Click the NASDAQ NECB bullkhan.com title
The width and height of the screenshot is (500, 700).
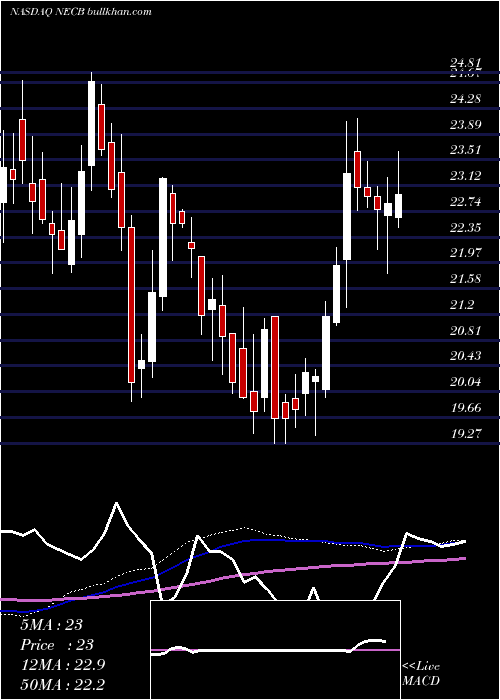(81, 12)
